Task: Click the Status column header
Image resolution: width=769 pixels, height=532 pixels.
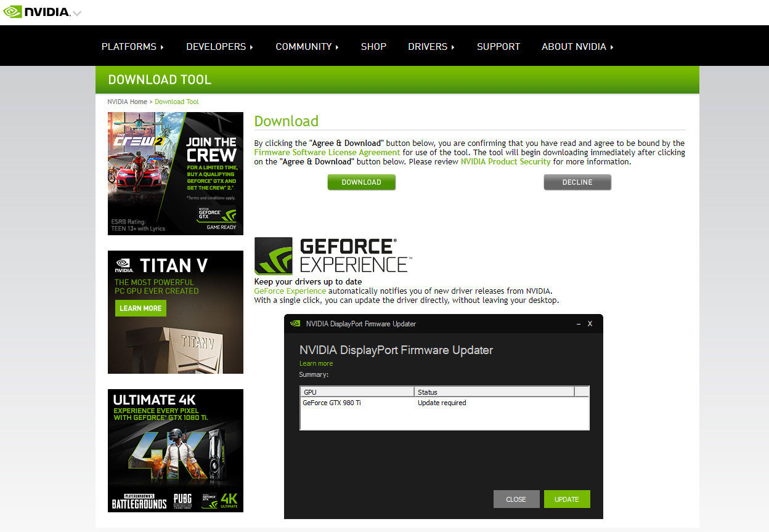Action: 494,392
